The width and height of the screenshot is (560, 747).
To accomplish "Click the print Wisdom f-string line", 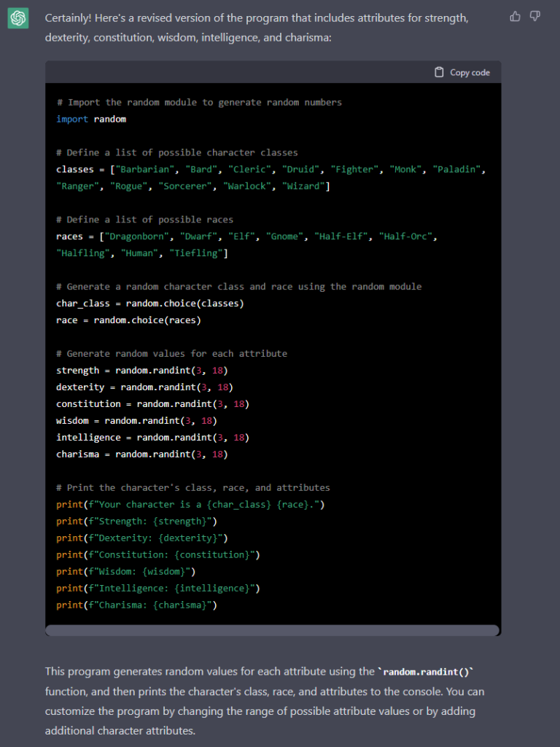I will (125, 571).
